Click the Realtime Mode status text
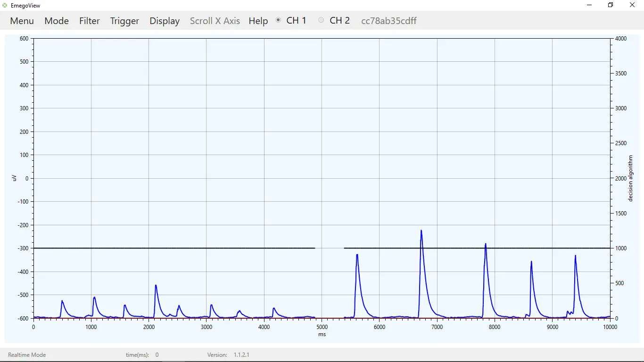This screenshot has width=644, height=362. [27, 355]
